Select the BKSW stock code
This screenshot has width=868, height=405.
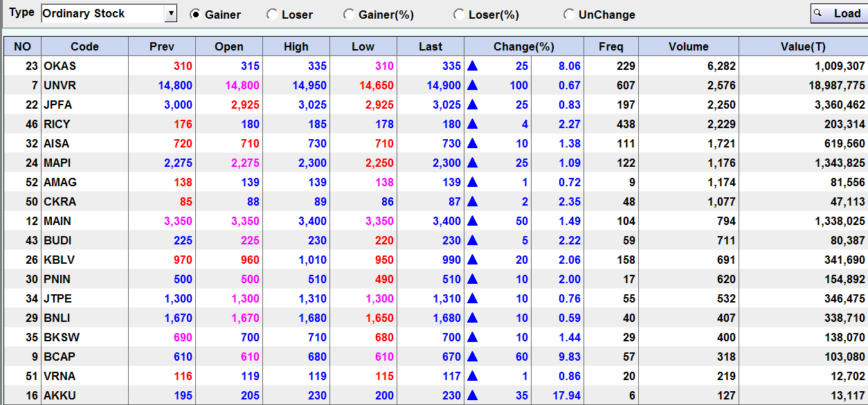coord(60,338)
